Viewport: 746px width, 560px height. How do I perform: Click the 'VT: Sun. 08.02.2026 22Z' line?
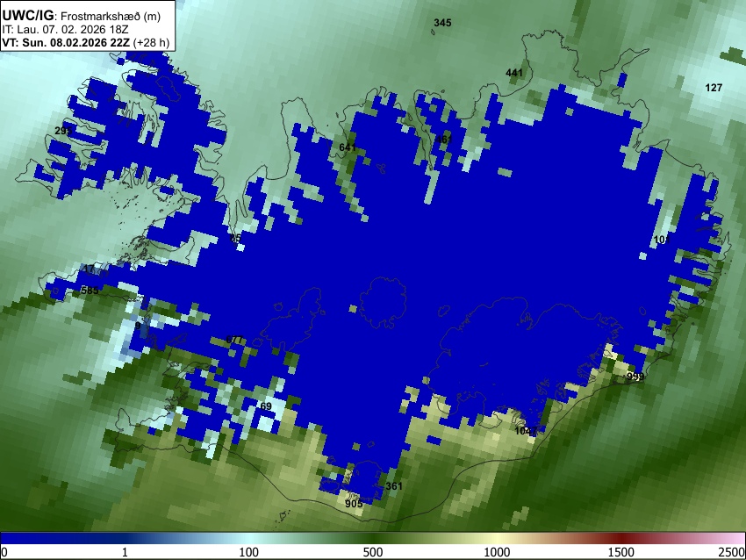pos(66,42)
